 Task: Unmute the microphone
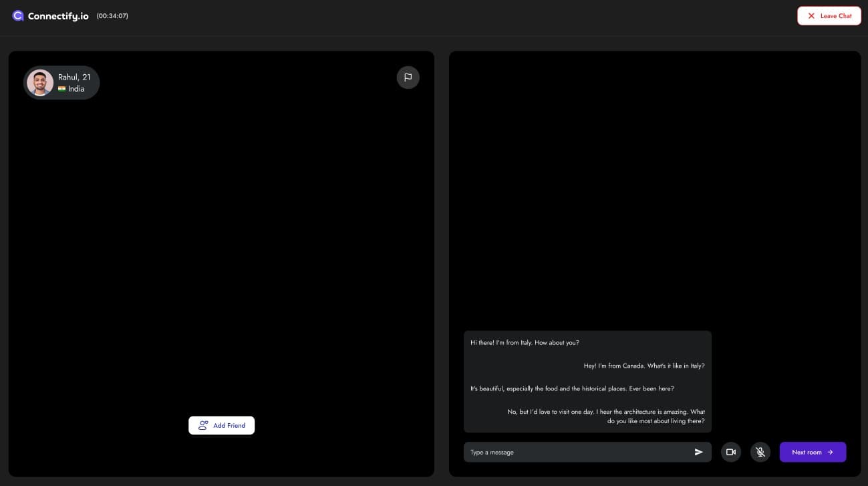point(760,452)
